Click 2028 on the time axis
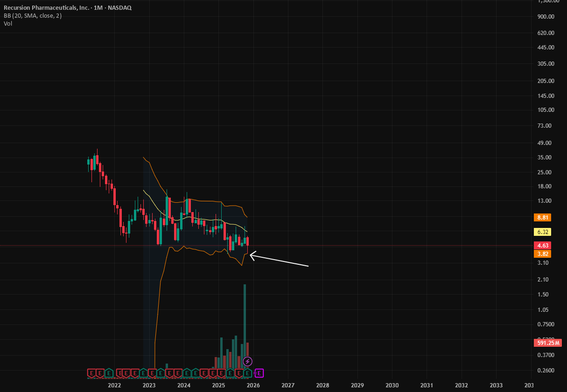This screenshot has width=567, height=392. 322,385
